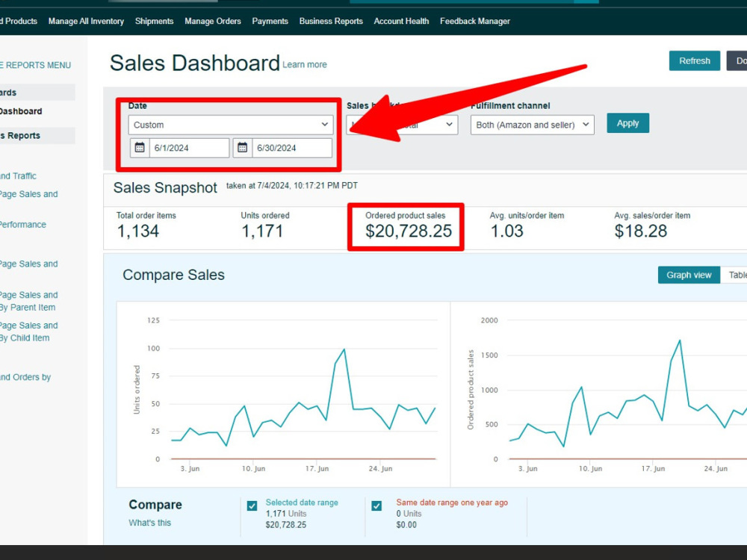Open the start date calendar icon
The width and height of the screenshot is (747, 560).
point(140,148)
